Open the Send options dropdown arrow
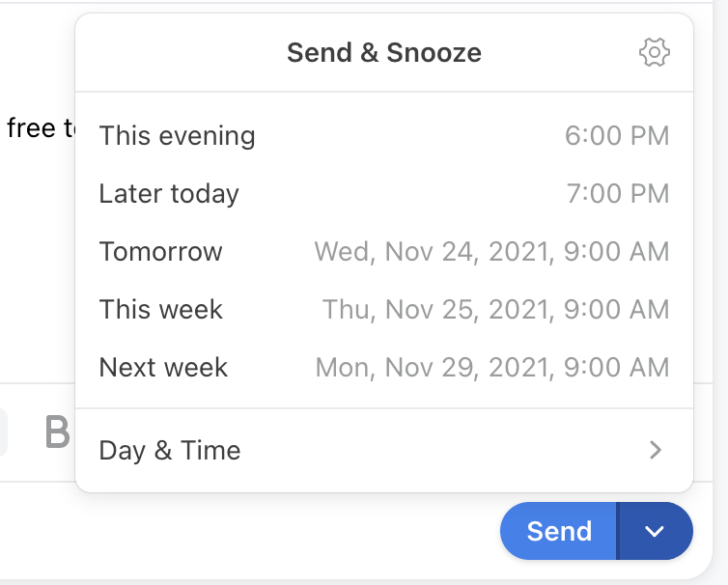The height and width of the screenshot is (585, 728). (655, 531)
